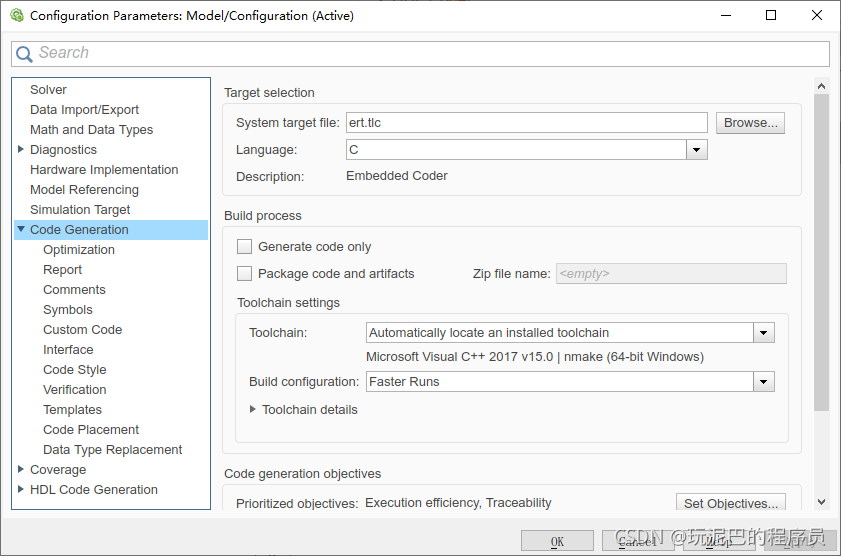Click Browse for system target file
Screen dimensions: 841x556
(x=750, y=123)
